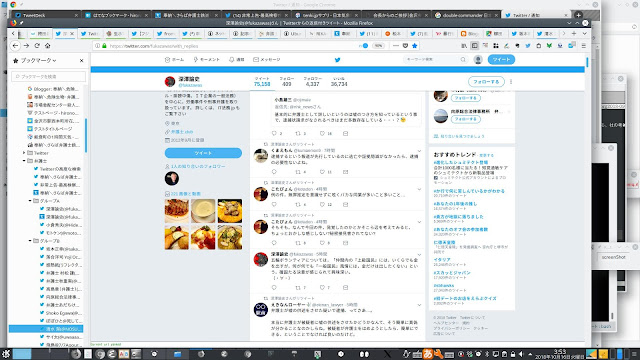Close the bookmarks sidebar
The height and width of the screenshot is (360, 640).
tap(81, 60)
